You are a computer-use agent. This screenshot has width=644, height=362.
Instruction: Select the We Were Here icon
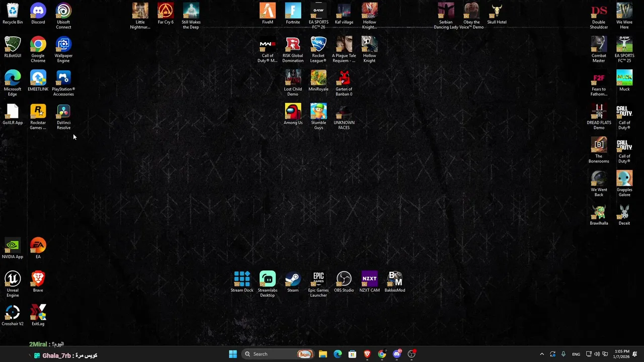624,16
